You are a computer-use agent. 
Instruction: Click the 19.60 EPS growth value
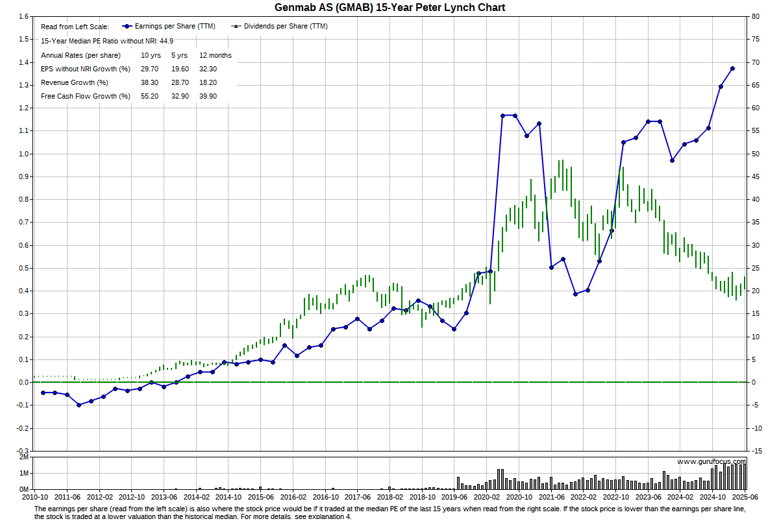click(x=180, y=69)
